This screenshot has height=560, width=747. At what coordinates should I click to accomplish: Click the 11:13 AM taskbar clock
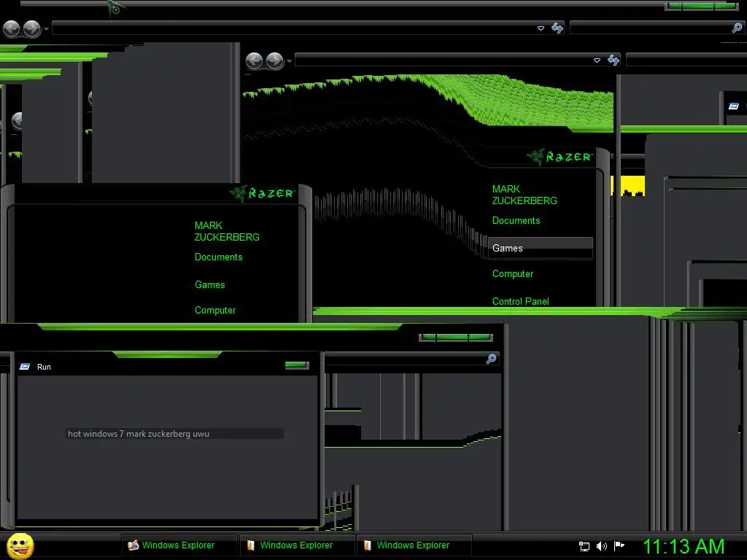pyautogui.click(x=684, y=546)
